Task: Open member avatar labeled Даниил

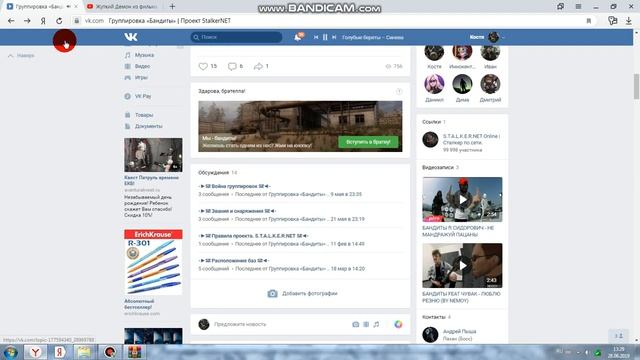Action: (x=434, y=84)
